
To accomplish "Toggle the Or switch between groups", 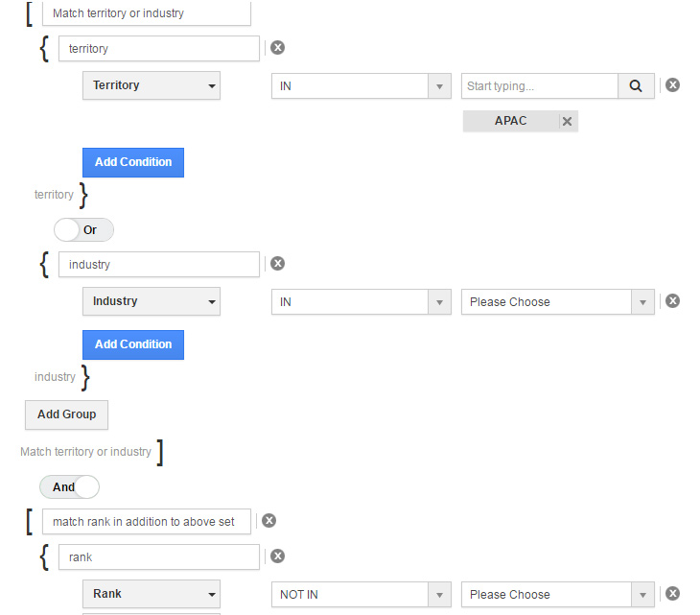I will click(x=83, y=230).
